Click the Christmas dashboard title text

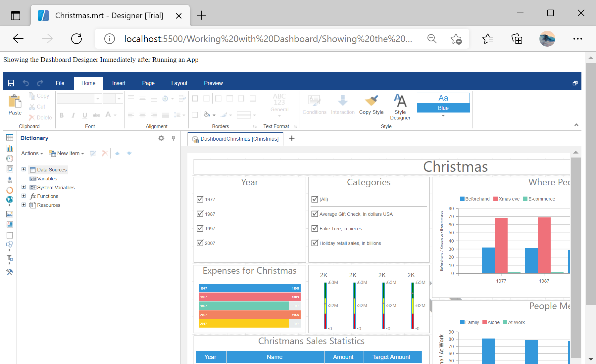(455, 166)
